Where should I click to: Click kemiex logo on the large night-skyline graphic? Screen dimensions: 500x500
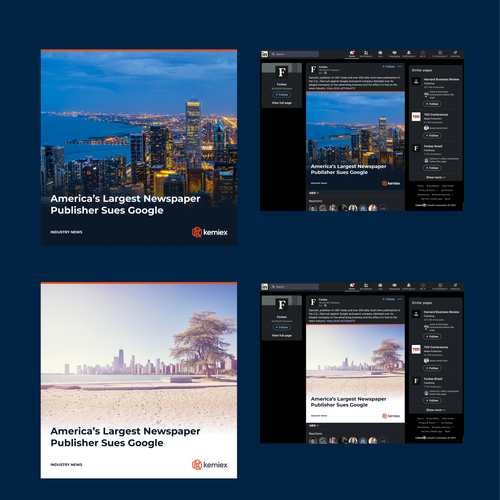210,232
